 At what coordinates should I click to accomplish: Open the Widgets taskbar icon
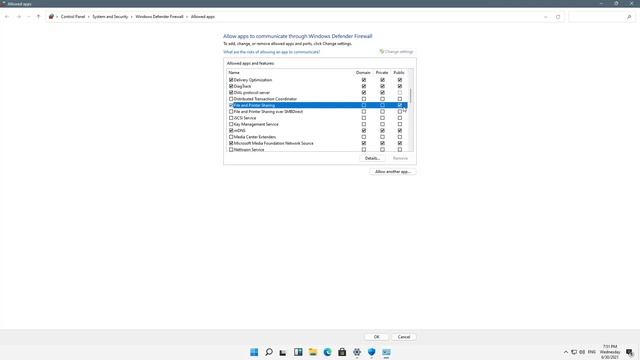click(298, 352)
